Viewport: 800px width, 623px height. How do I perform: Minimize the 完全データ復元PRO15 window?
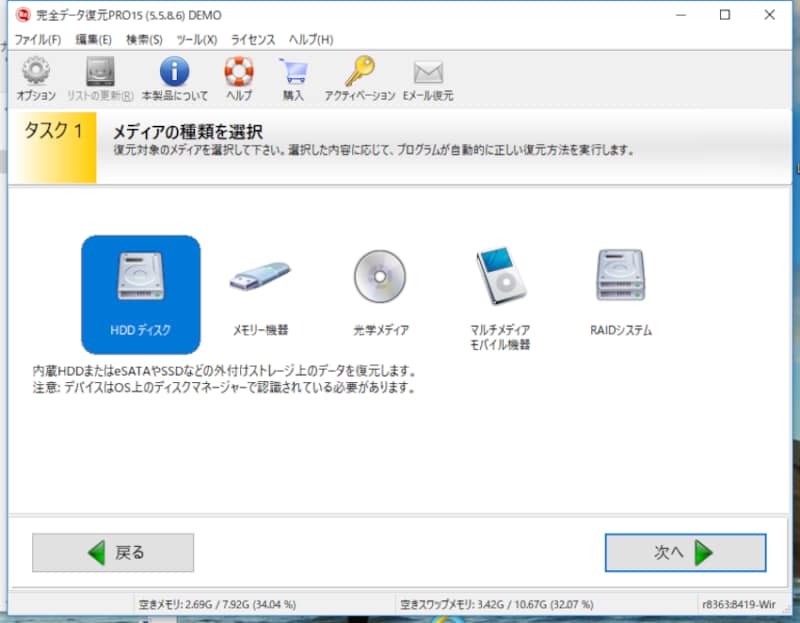tap(681, 15)
